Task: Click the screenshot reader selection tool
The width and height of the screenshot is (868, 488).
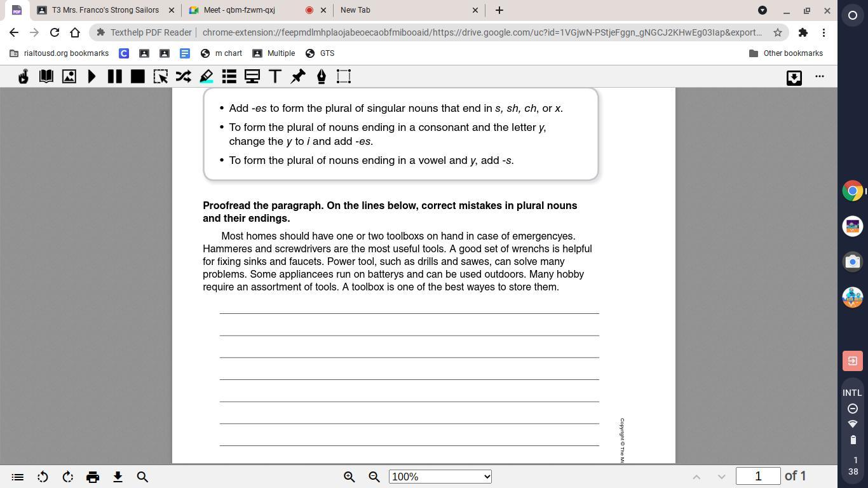Action: (x=161, y=77)
